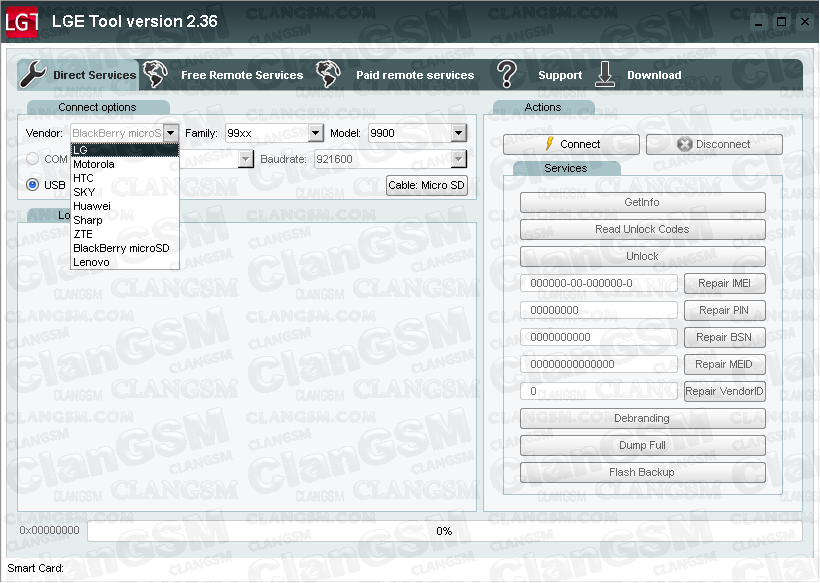This screenshot has height=583, width=820.
Task: Choose ZTE from the vendor list
Action: (125, 234)
